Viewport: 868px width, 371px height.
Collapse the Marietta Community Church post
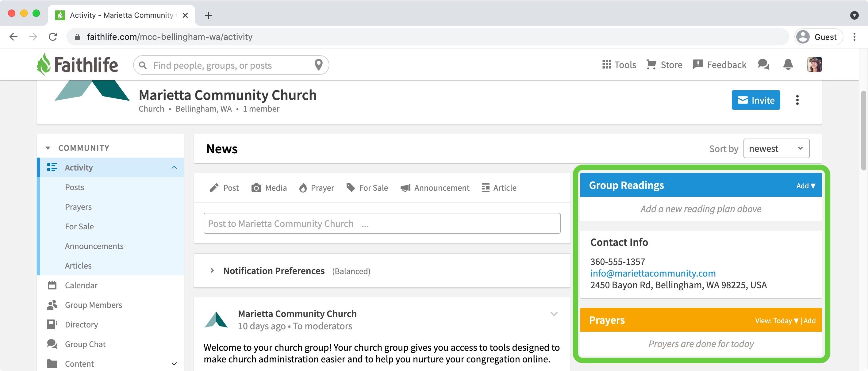(554, 313)
